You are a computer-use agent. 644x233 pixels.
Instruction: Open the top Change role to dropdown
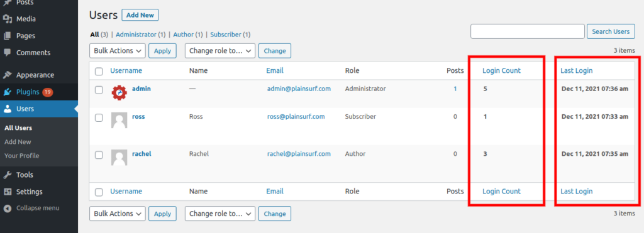[x=220, y=51]
